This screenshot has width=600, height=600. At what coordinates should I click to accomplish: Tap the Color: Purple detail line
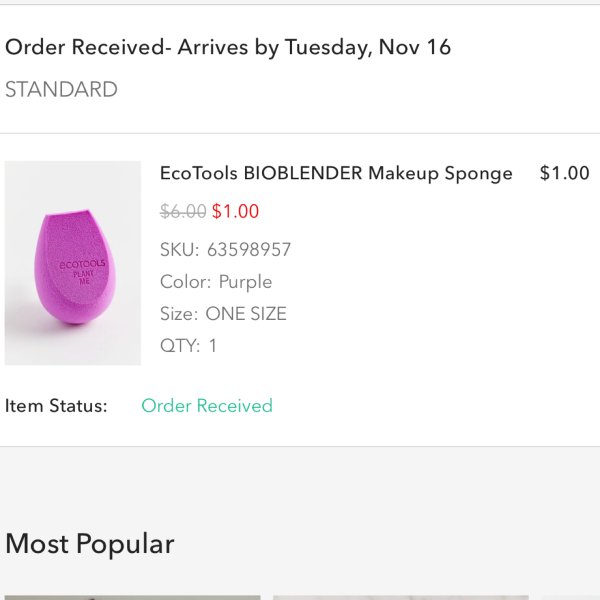pos(216,281)
